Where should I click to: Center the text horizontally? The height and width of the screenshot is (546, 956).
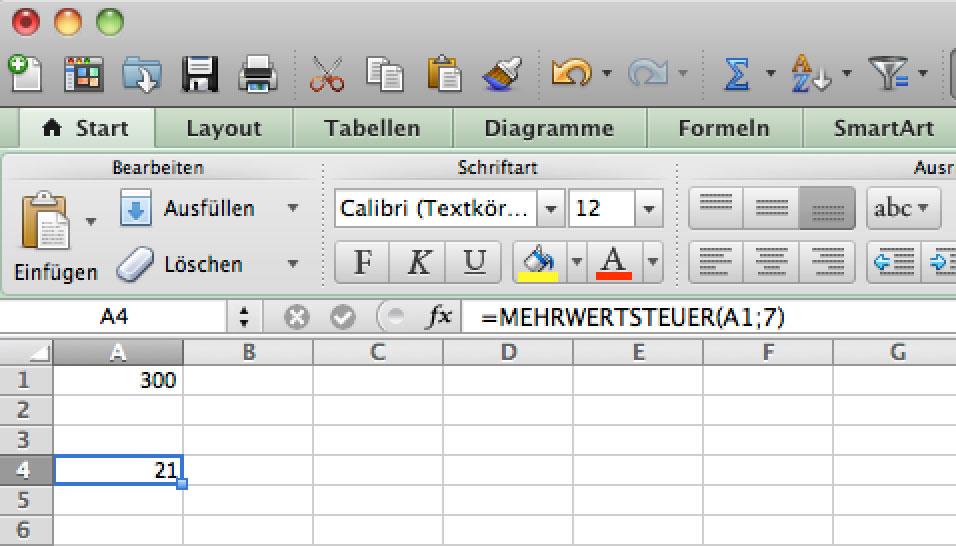tap(771, 262)
